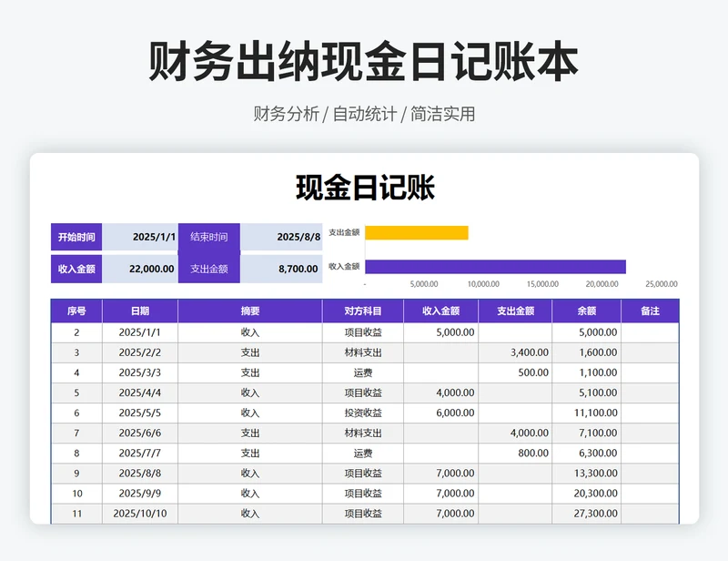Viewport: 728px width, 561px height.
Task: Select the empty 备注 cell for 2025/1/1
Action: tap(650, 332)
